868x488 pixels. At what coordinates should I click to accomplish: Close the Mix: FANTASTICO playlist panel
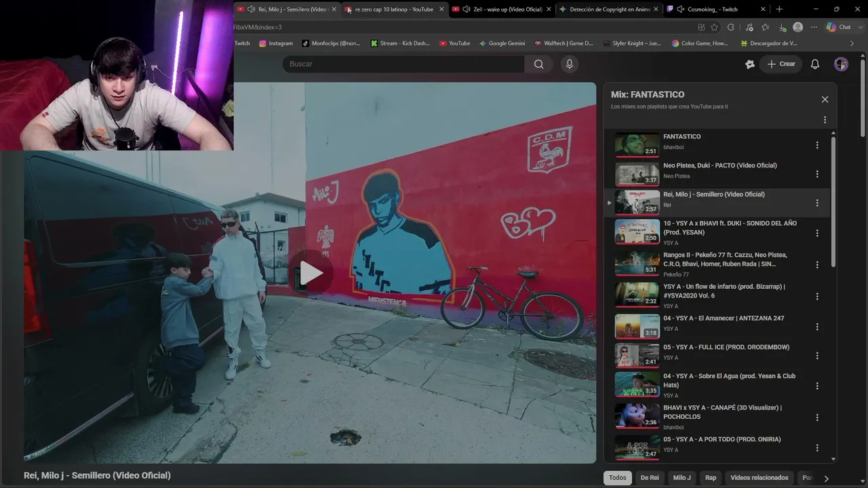click(825, 99)
